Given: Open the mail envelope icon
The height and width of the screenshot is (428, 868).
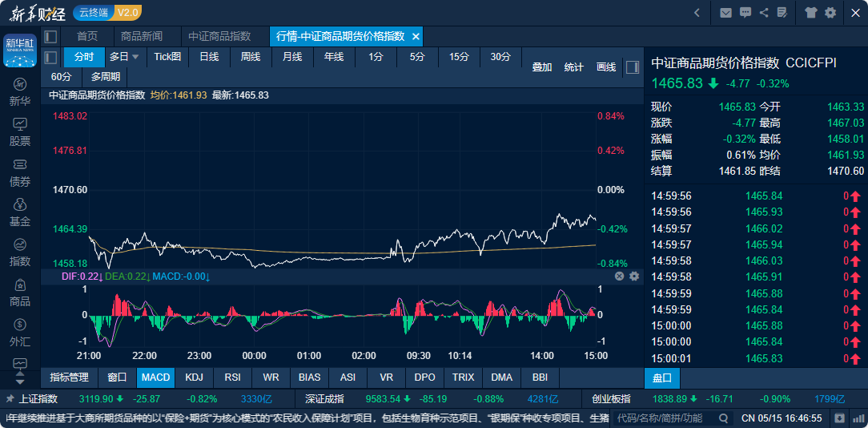Looking at the screenshot, I should (726, 13).
